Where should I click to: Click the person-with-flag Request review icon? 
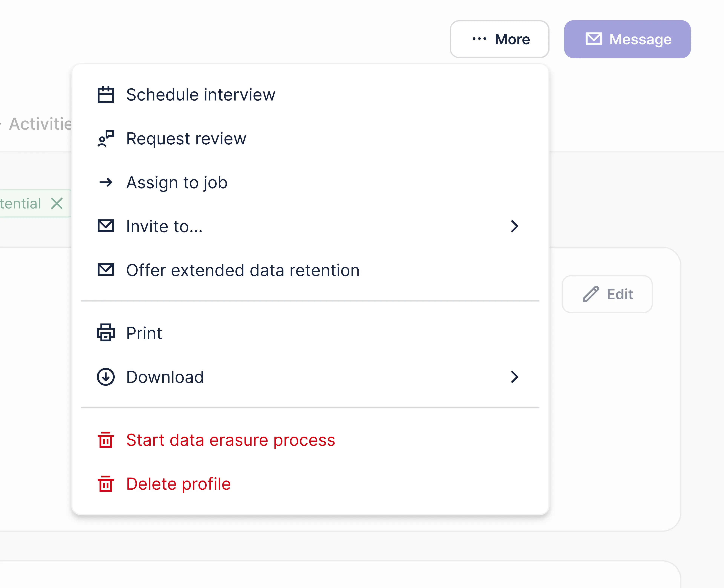[106, 139]
